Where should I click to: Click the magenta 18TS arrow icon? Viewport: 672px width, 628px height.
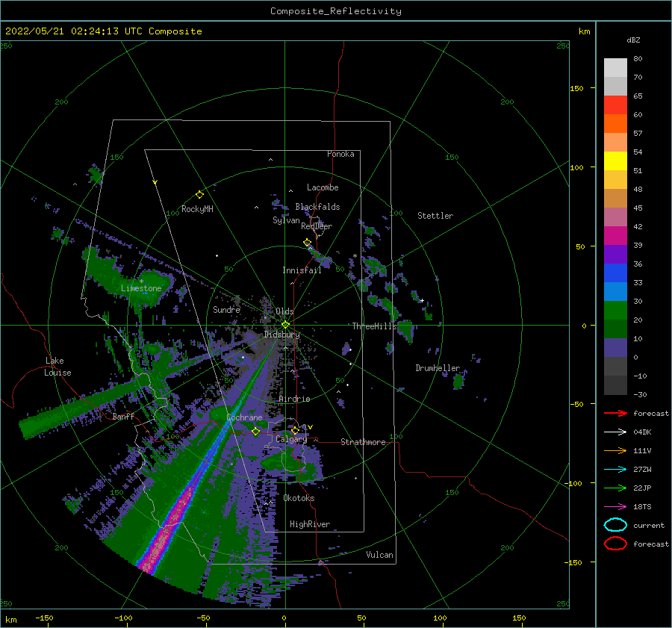[x=615, y=507]
